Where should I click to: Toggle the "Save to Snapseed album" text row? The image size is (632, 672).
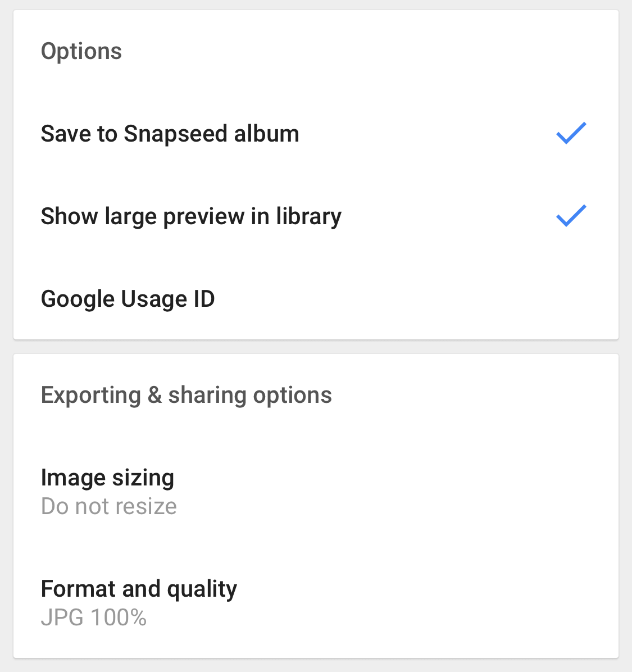click(316, 133)
